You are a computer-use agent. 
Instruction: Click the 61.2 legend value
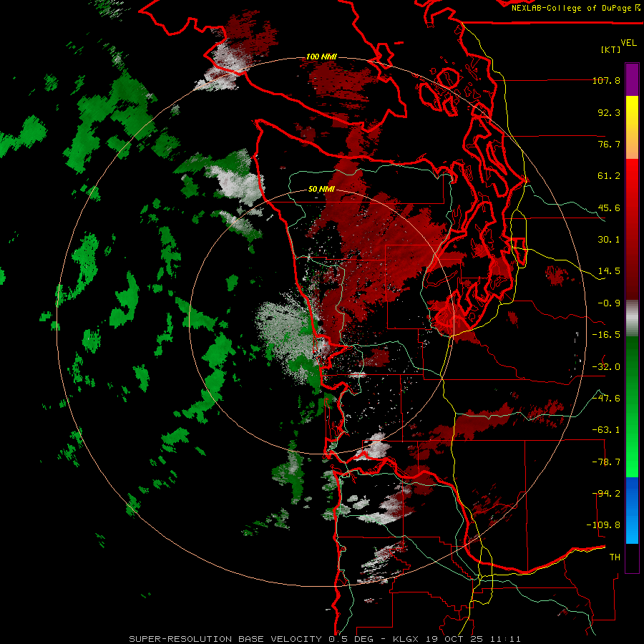(x=609, y=176)
